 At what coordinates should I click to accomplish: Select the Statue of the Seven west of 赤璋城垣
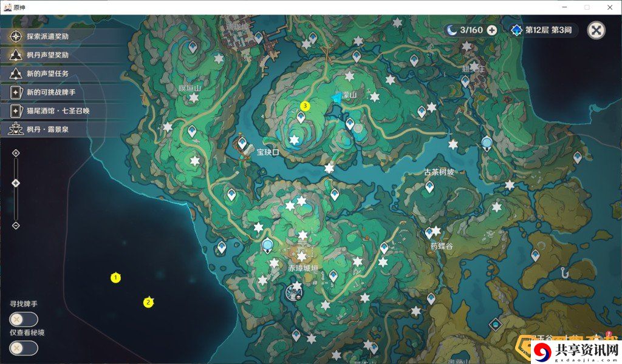(x=268, y=246)
